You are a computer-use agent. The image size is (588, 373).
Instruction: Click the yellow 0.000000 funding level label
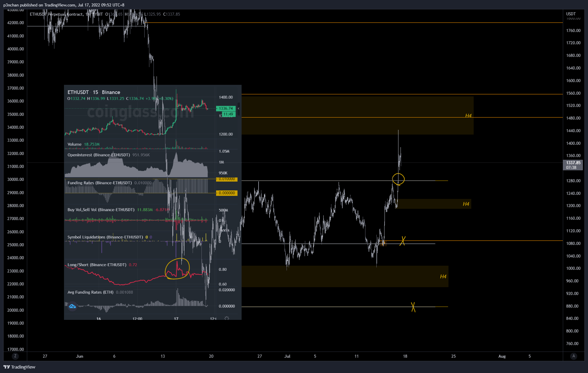227,193
